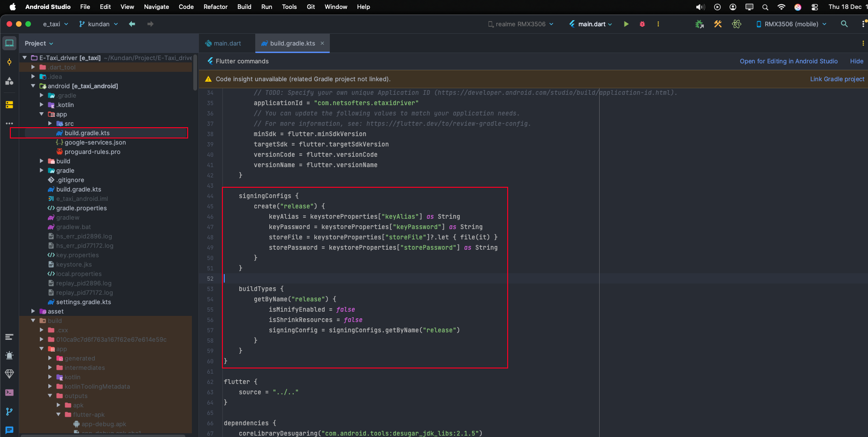868x437 pixels.
Task: Click Open for Editing in Android Studio
Action: 789,61
